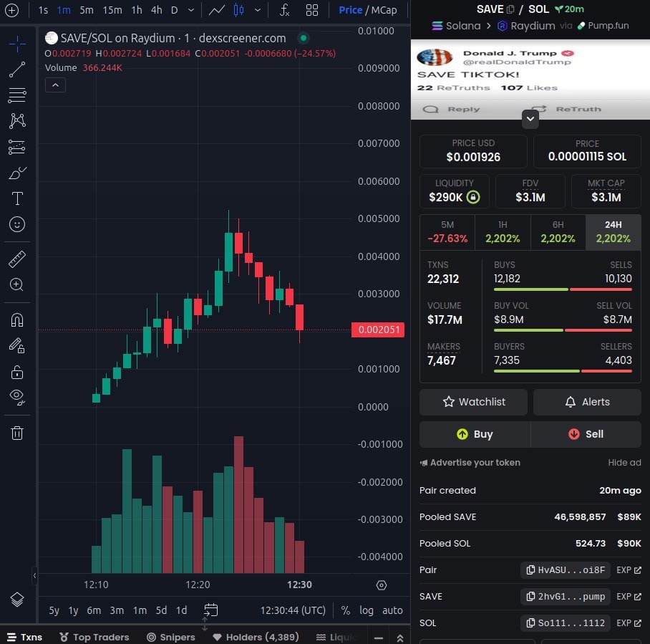Image resolution: width=650 pixels, height=644 pixels.
Task: Expand the more timeframes dropdown
Action: point(190,10)
